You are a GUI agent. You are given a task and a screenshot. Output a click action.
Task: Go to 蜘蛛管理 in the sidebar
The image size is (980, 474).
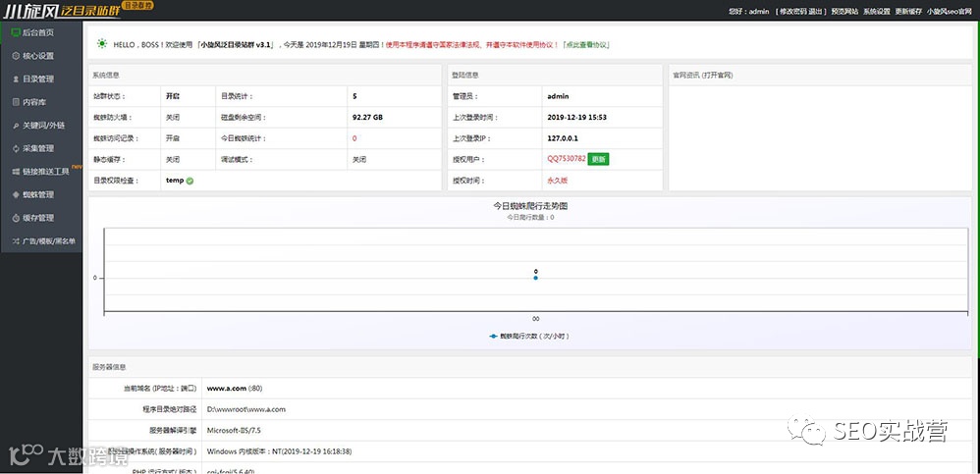coord(40,194)
